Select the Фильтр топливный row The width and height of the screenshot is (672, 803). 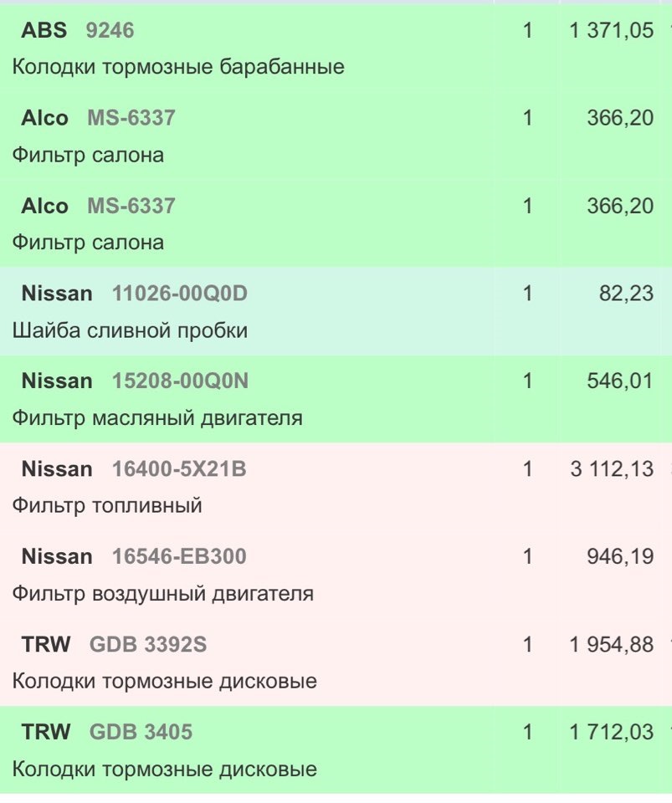336,487
